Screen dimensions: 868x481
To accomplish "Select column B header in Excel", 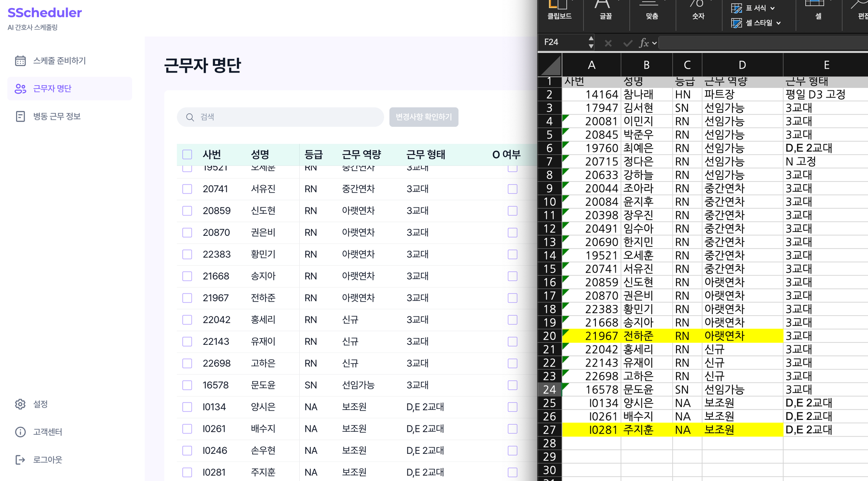I will (x=647, y=65).
